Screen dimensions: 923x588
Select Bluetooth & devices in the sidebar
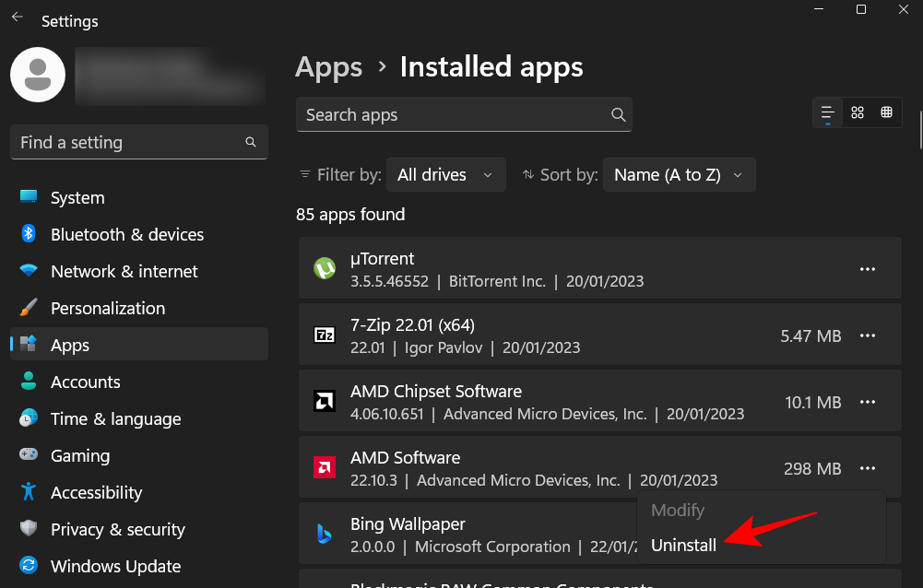126,234
